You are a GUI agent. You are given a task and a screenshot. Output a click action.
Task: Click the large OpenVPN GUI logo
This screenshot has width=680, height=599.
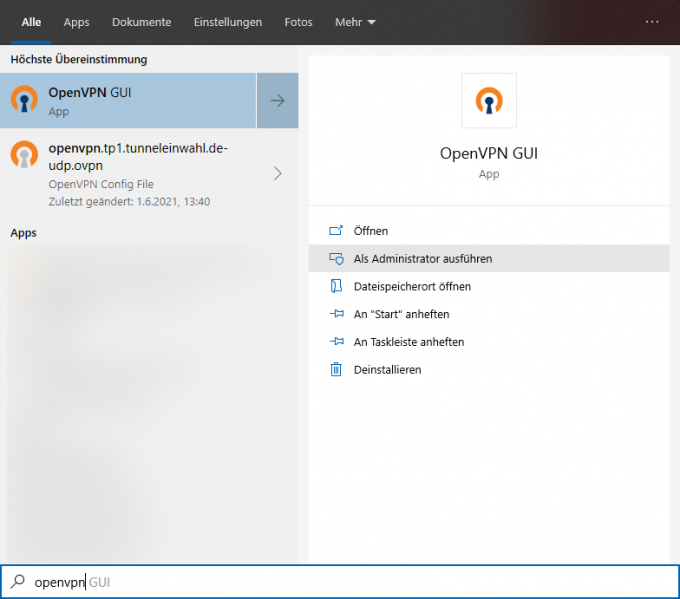pyautogui.click(x=489, y=101)
